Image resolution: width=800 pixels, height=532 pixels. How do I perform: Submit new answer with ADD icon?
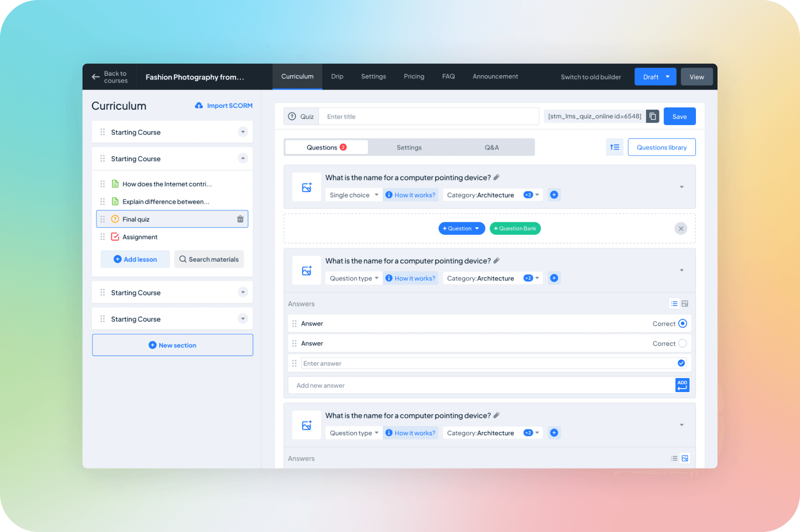pyautogui.click(x=682, y=385)
